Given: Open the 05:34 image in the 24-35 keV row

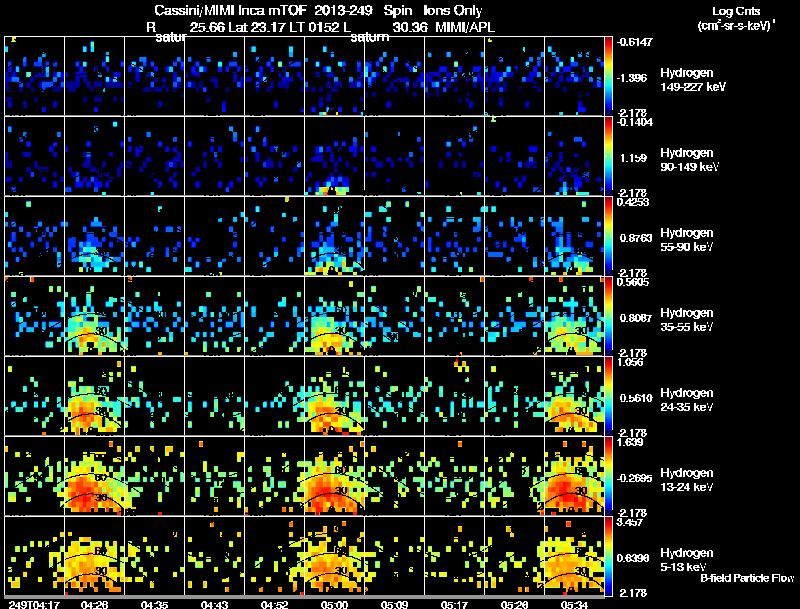Looking at the screenshot, I should tap(574, 396).
